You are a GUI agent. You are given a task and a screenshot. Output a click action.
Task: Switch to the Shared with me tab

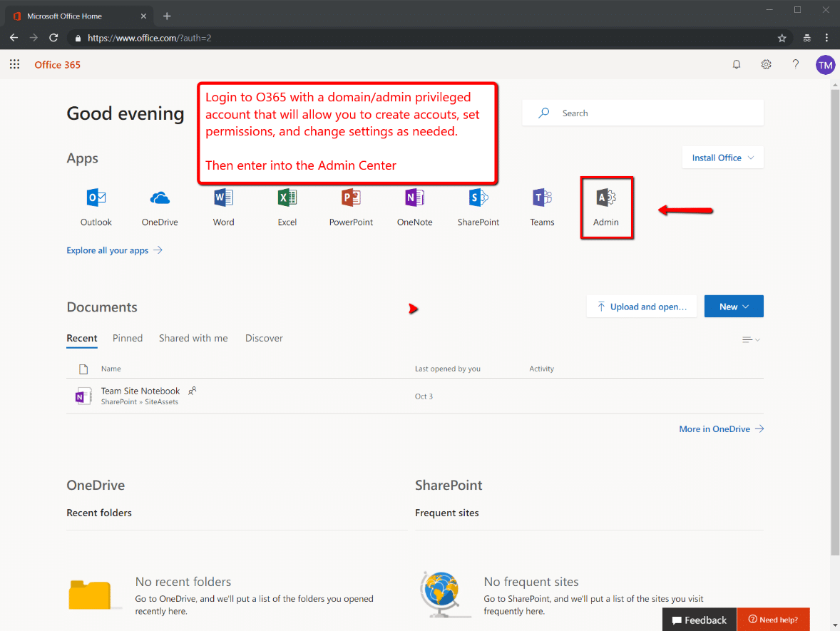(193, 338)
